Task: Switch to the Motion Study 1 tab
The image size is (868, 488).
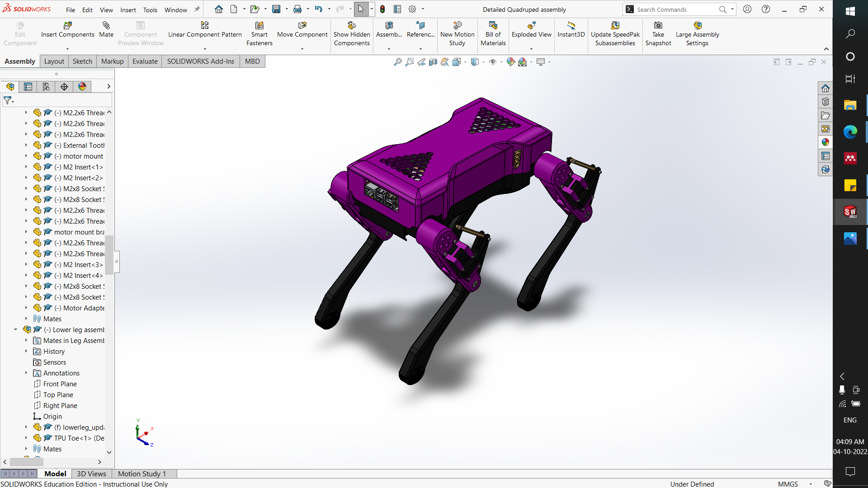Action: pyautogui.click(x=142, y=474)
